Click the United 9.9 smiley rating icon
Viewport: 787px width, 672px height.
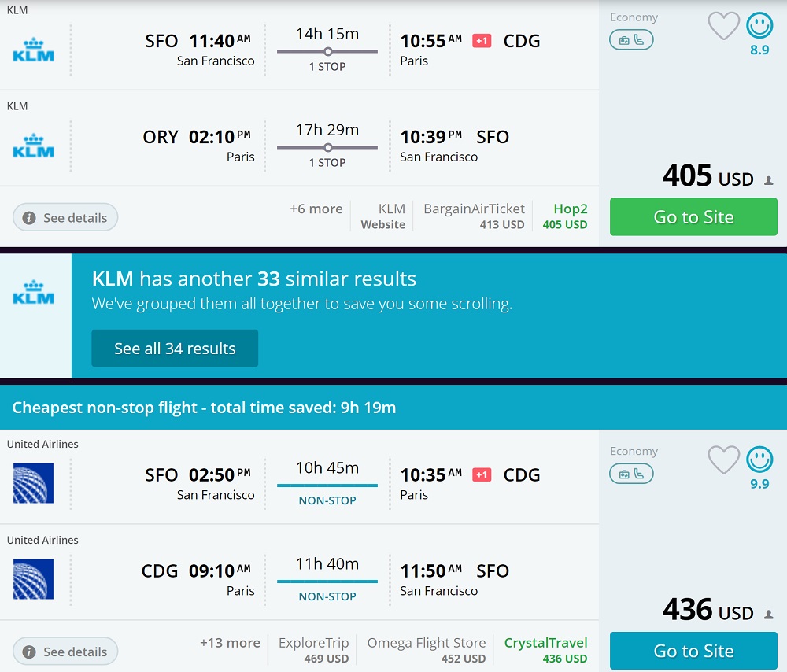[x=759, y=460]
